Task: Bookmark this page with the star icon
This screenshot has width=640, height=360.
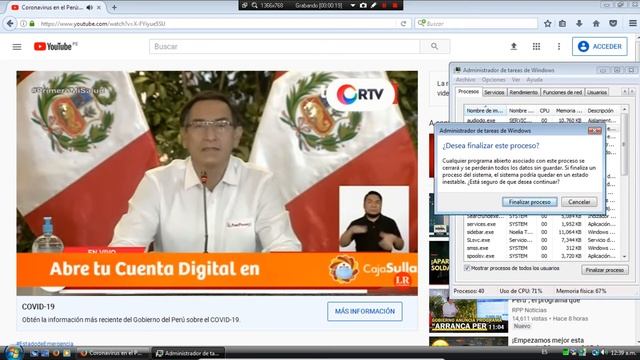Action: coord(548,24)
